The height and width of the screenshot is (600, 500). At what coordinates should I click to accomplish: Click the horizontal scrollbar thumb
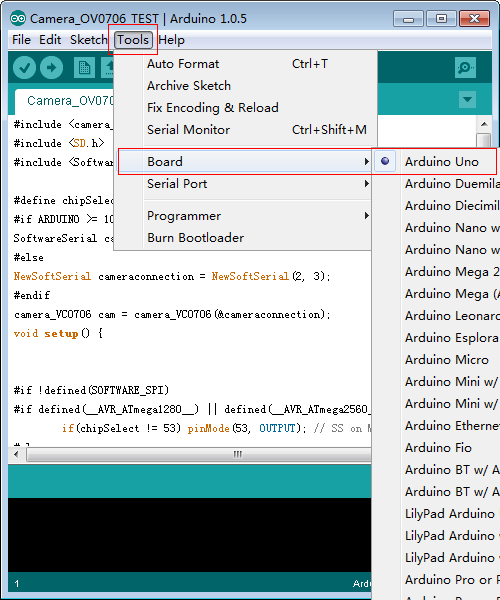click(199, 455)
